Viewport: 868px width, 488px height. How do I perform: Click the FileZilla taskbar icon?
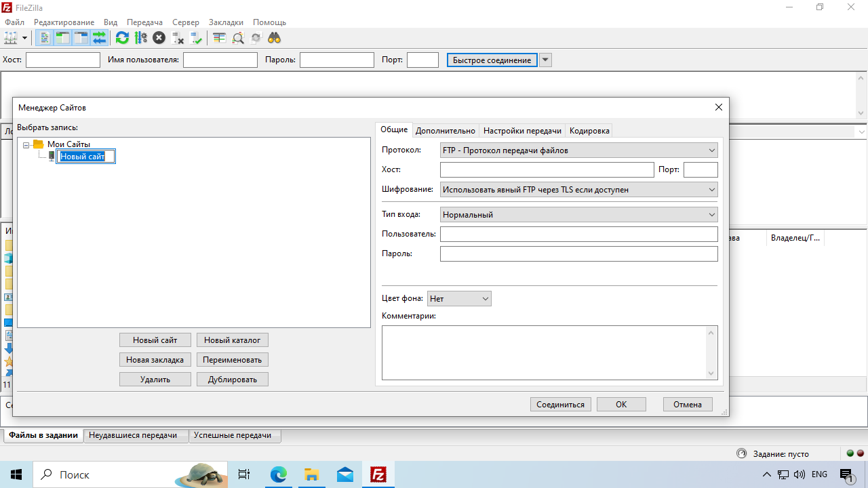378,474
